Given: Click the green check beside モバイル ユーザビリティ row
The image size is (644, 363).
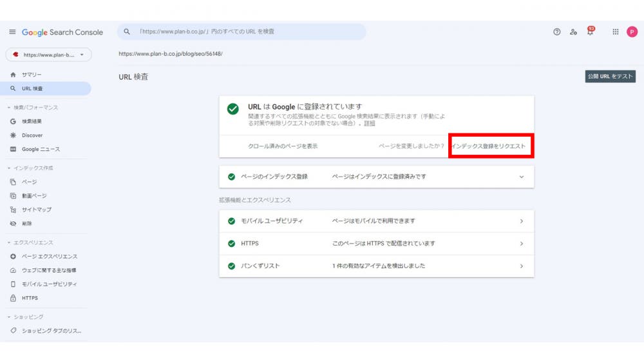Looking at the screenshot, I should (232, 221).
